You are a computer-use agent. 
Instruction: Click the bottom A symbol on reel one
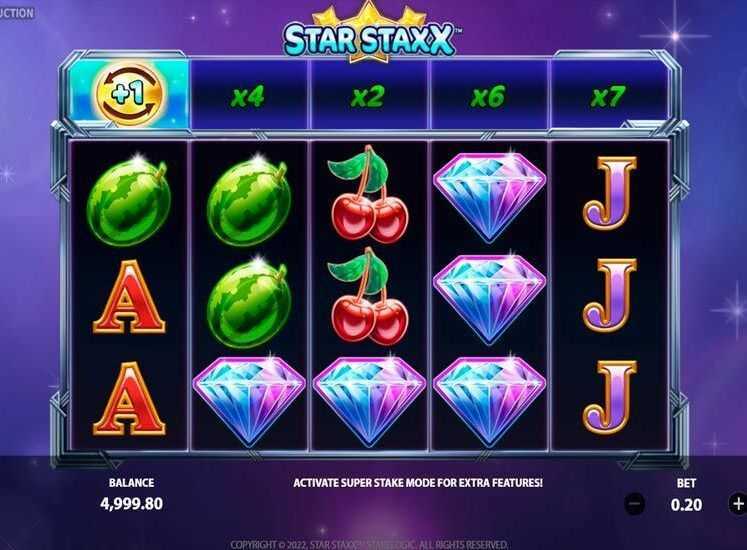(129, 398)
